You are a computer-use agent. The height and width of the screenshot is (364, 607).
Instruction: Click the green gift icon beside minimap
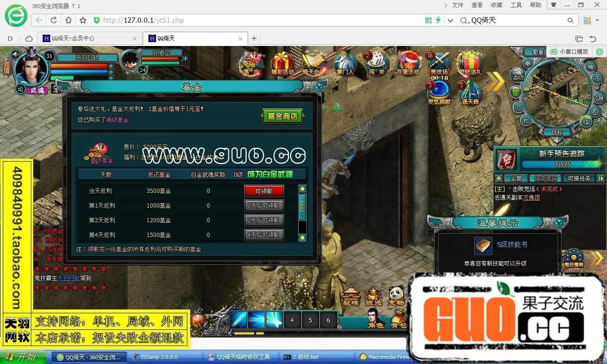(515, 91)
